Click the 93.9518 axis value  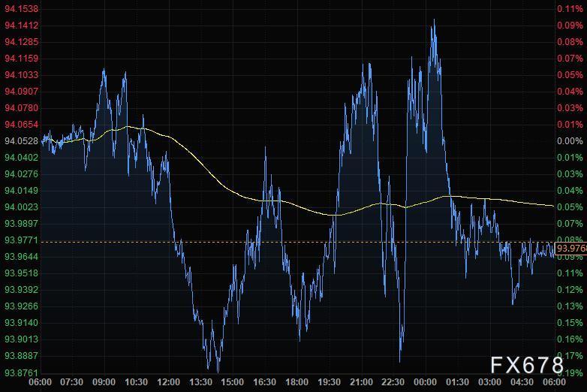[x=21, y=273]
